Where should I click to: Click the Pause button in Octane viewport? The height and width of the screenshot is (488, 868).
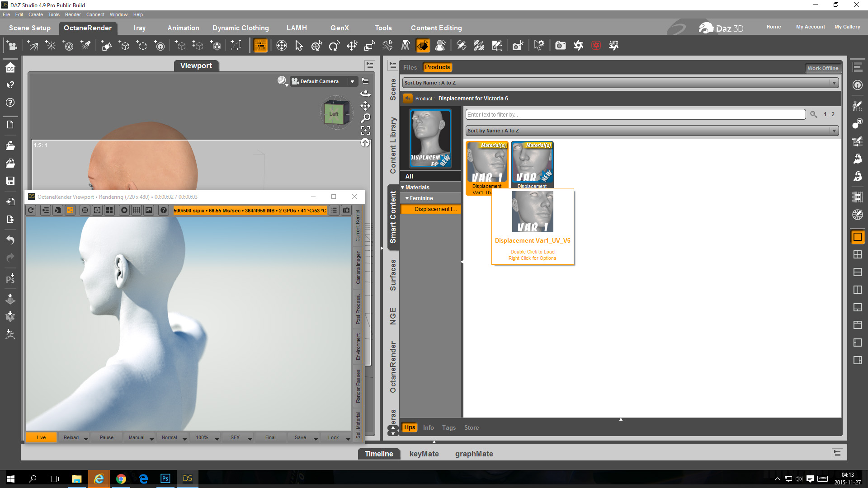tap(107, 437)
